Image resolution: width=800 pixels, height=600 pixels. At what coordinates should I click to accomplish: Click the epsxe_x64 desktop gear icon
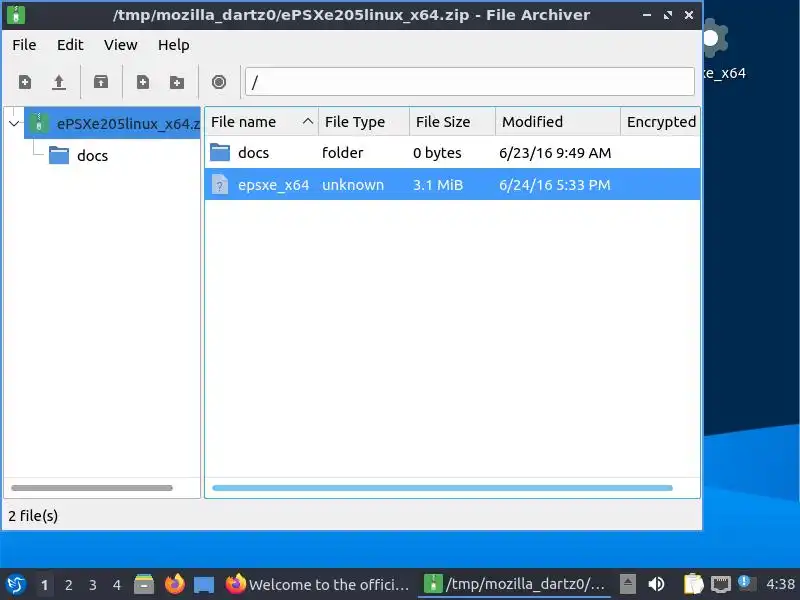714,39
